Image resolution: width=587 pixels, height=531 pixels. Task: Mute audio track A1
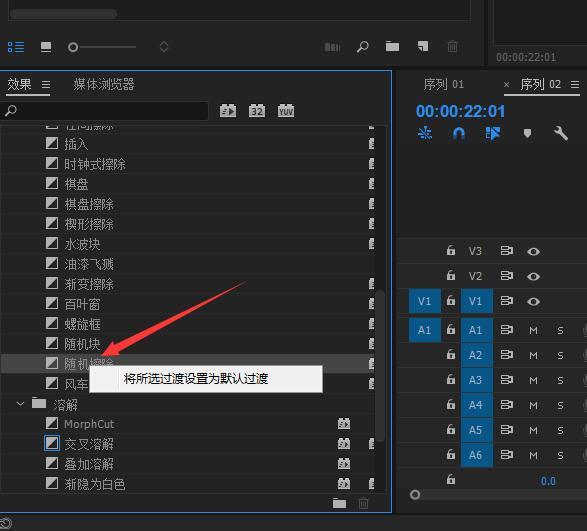(x=533, y=331)
